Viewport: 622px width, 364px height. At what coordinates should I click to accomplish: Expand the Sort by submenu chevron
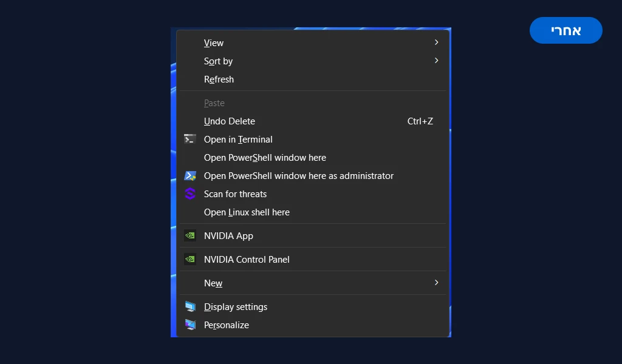436,61
